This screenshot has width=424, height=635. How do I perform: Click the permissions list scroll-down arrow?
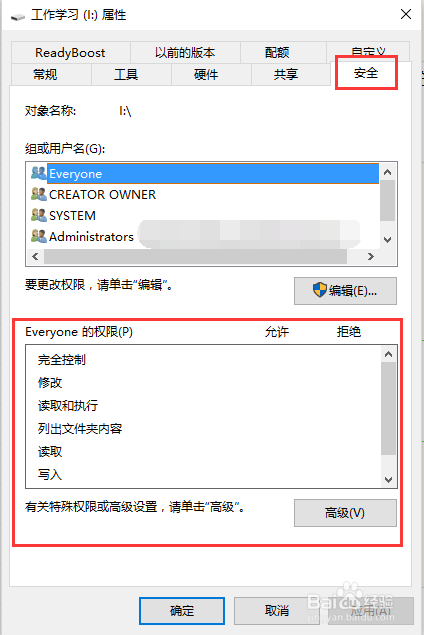pyautogui.click(x=388, y=479)
